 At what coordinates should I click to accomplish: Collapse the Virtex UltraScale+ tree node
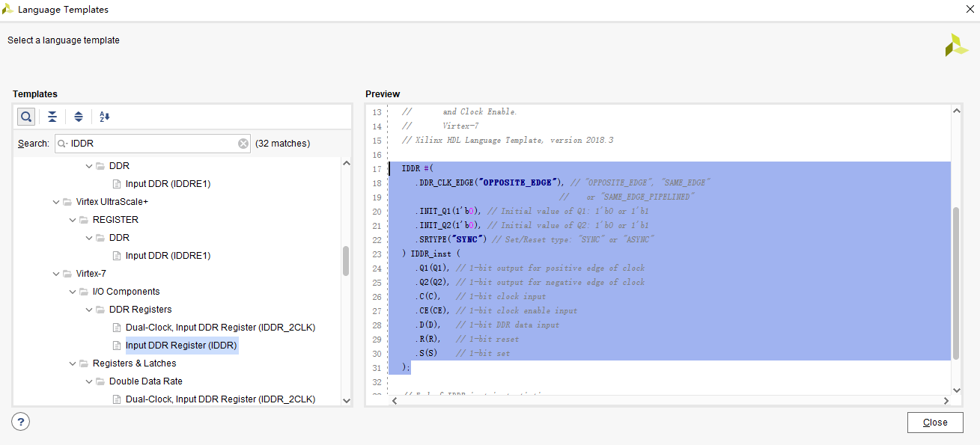(x=56, y=202)
